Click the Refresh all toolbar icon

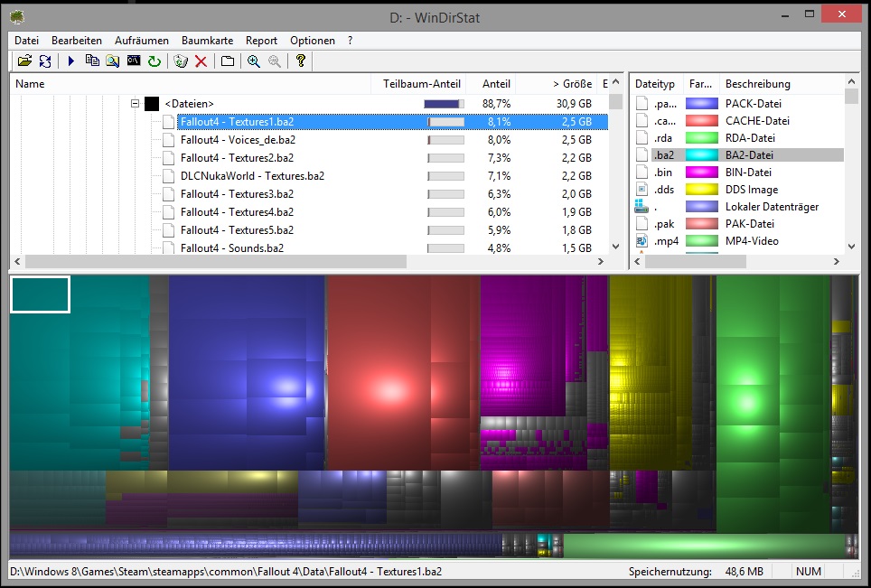[45, 61]
